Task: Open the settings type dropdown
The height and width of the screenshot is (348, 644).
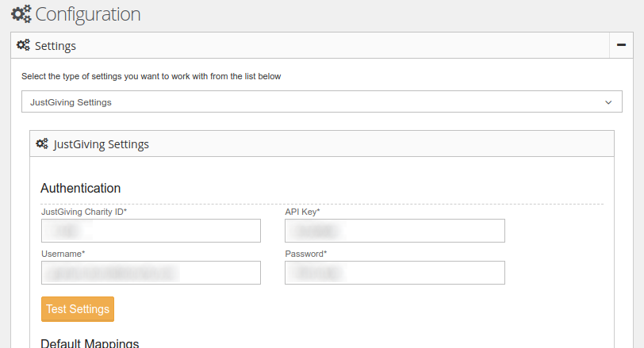Action: click(x=321, y=101)
